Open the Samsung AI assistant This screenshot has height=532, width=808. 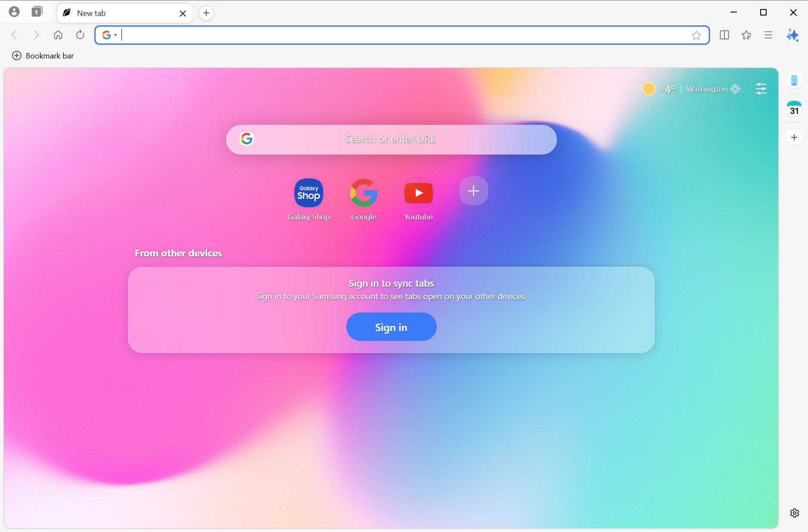pyautogui.click(x=793, y=35)
